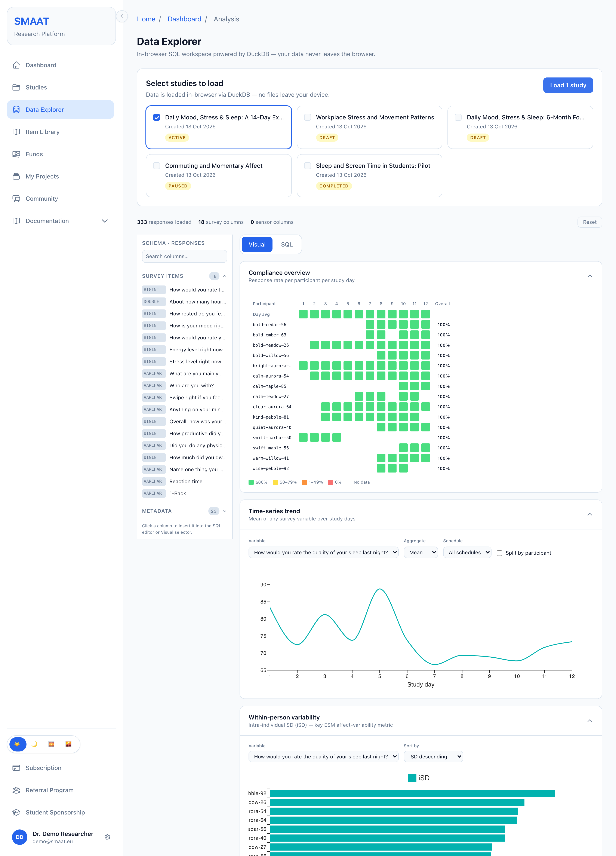Click the Item Library book icon
The height and width of the screenshot is (856, 616).
(16, 132)
